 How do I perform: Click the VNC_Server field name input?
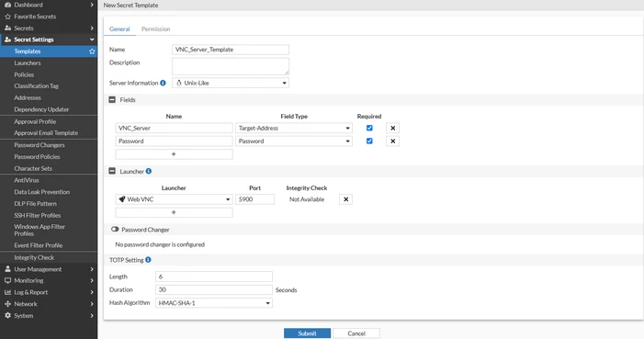(174, 129)
